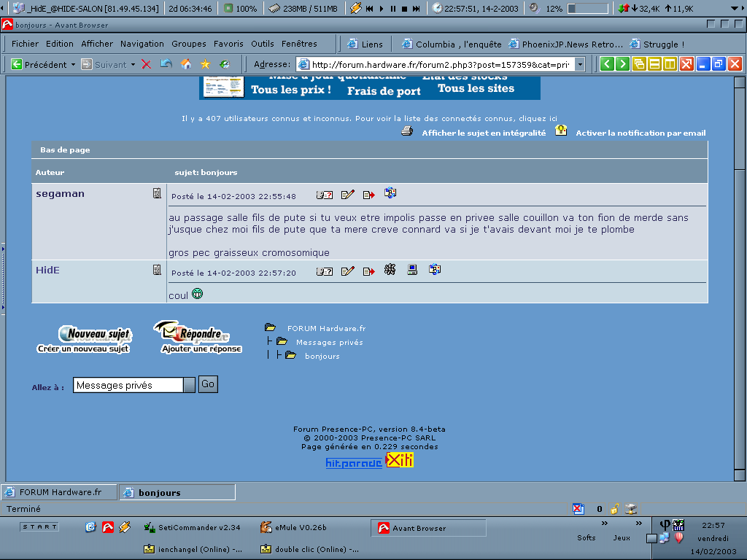Toggle email notification with the key icon

tap(561, 131)
